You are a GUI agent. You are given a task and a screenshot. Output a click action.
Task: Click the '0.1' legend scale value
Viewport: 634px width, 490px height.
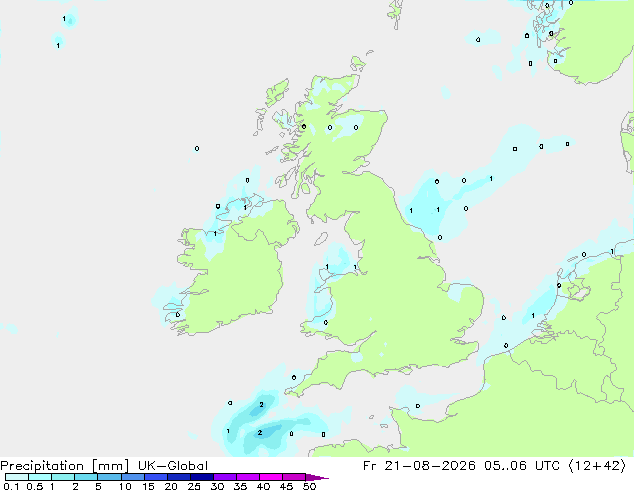coord(11,486)
